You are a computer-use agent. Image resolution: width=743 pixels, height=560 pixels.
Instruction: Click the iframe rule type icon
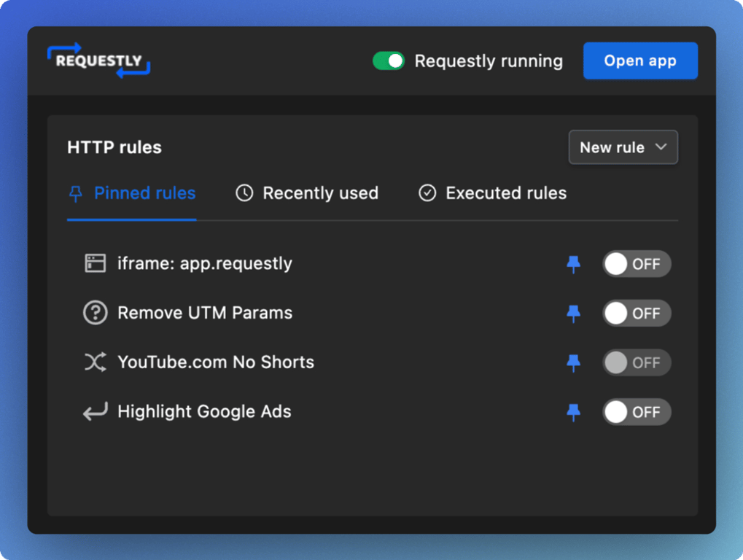pyautogui.click(x=96, y=263)
